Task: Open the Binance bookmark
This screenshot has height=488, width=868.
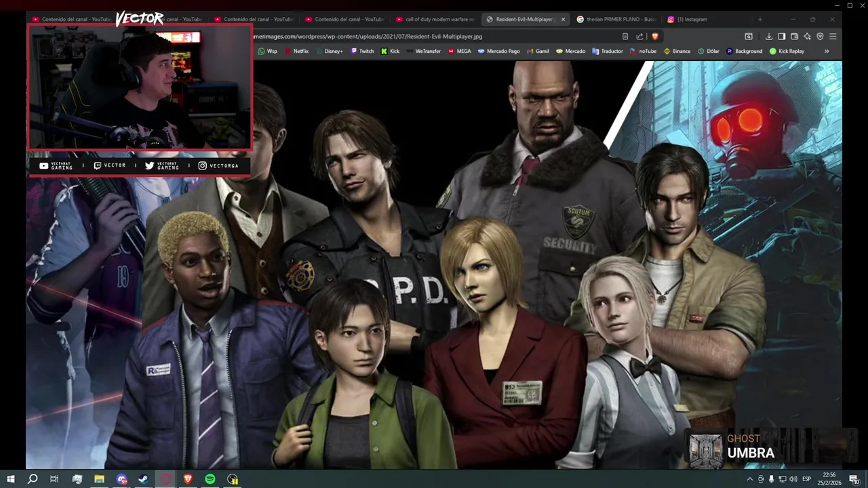Action: [x=677, y=51]
